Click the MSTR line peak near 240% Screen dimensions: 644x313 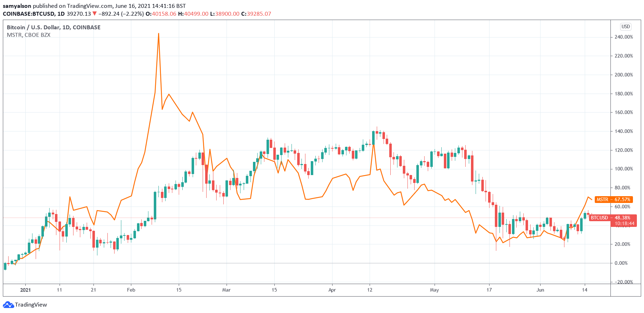tap(158, 34)
